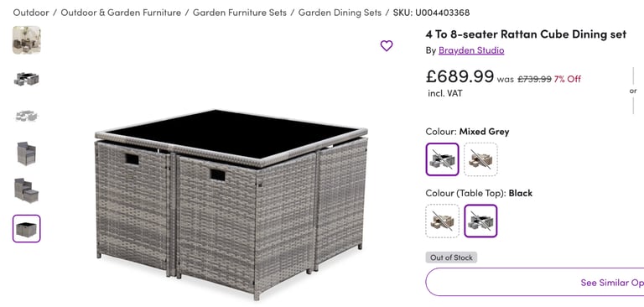
Task: Open the chair with footstool thumbnail
Action: (26, 190)
